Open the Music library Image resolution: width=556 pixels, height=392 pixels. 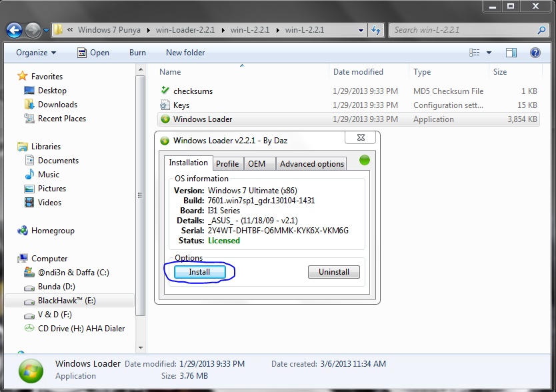coord(48,175)
